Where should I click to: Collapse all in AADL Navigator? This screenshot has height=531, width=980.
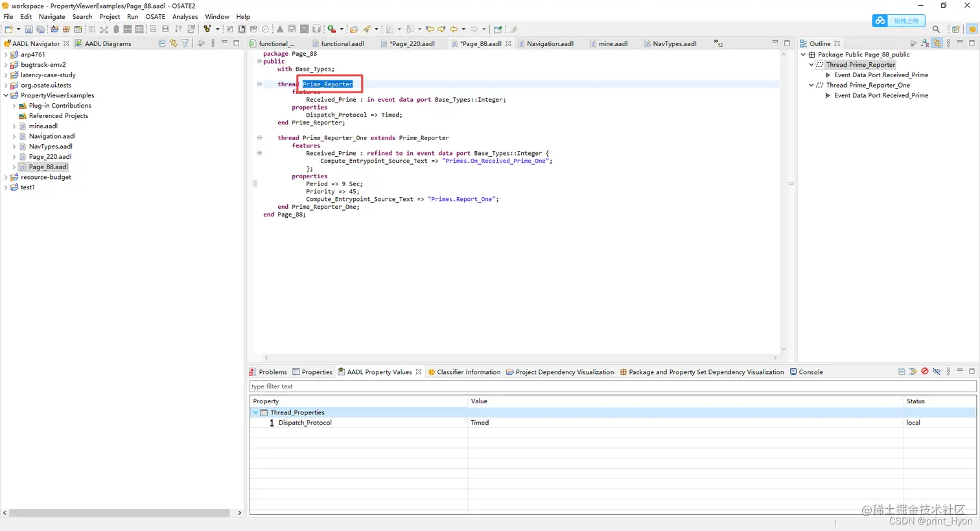coord(162,43)
